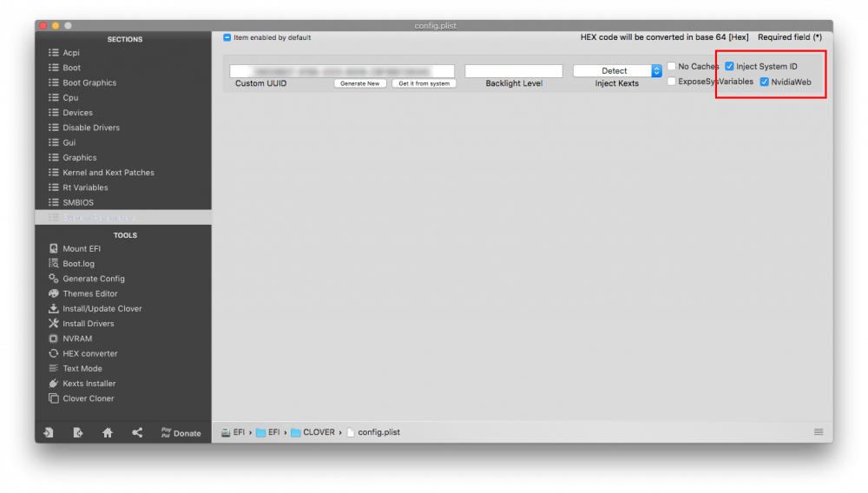This screenshot has width=868, height=493.
Task: Click the Backlight Level input field
Action: click(x=514, y=71)
